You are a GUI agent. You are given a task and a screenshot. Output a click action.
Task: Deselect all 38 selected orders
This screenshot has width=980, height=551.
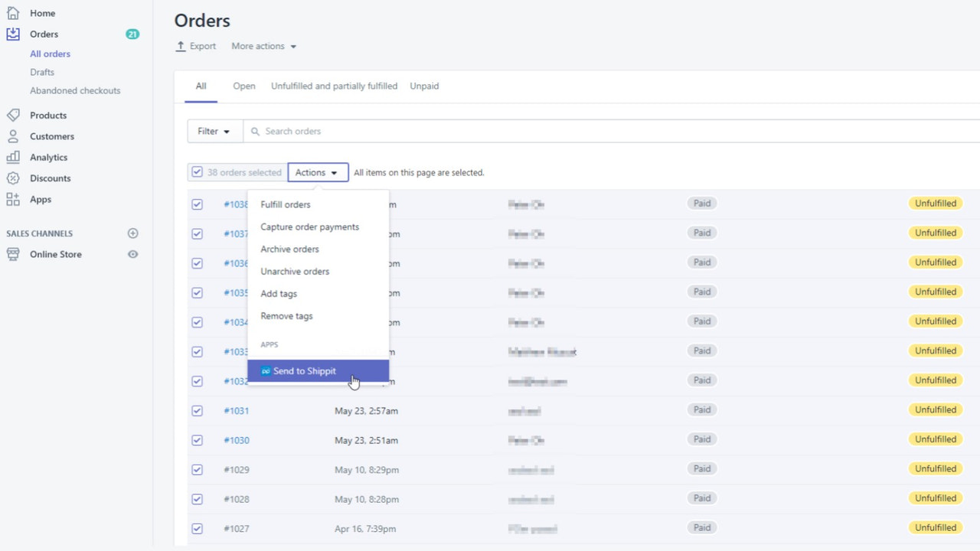click(197, 172)
